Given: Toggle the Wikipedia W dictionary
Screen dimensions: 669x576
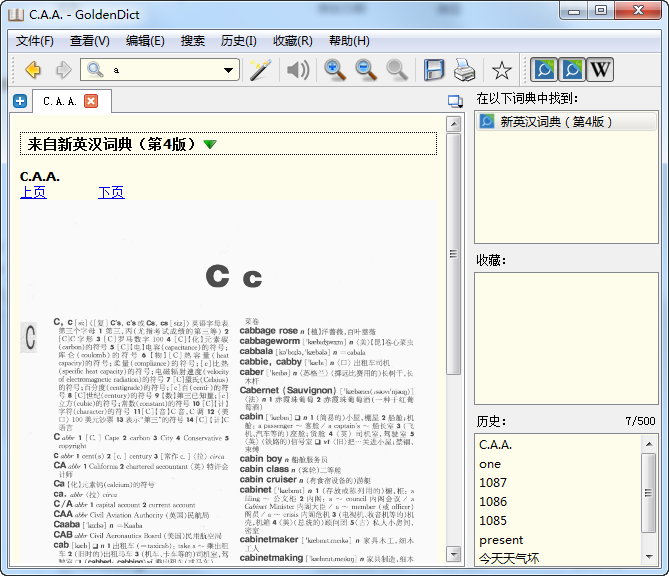Looking at the screenshot, I should coord(600,70).
